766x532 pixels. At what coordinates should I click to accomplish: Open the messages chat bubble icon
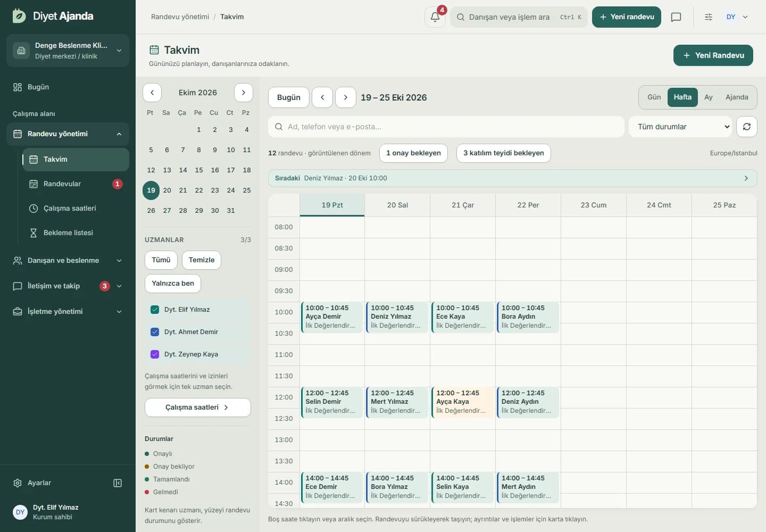tap(676, 17)
